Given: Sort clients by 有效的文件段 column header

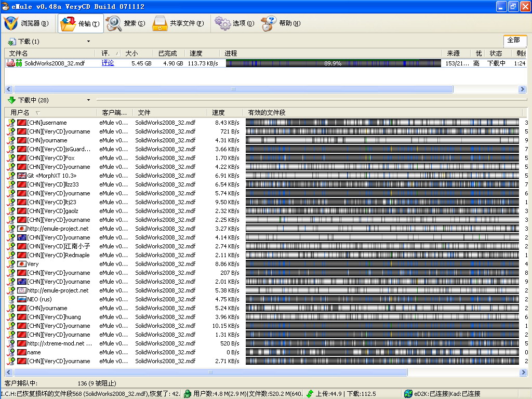Looking at the screenshot, I should (383, 112).
